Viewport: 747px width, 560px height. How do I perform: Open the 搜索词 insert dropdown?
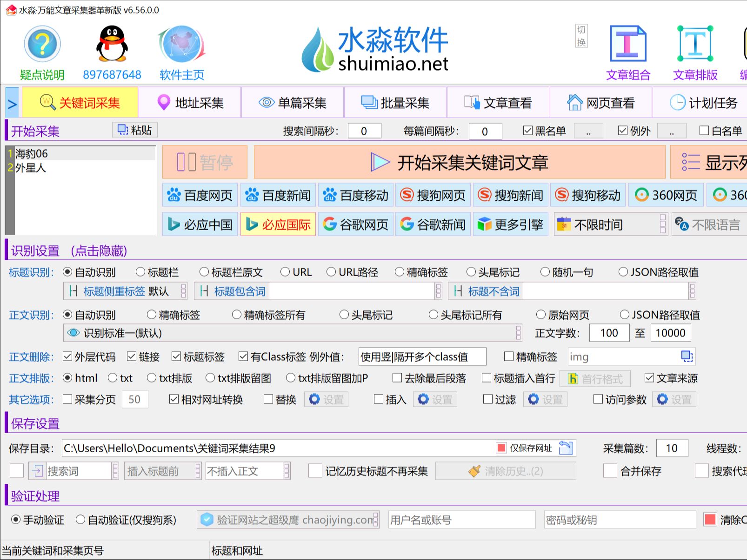[x=73, y=471]
